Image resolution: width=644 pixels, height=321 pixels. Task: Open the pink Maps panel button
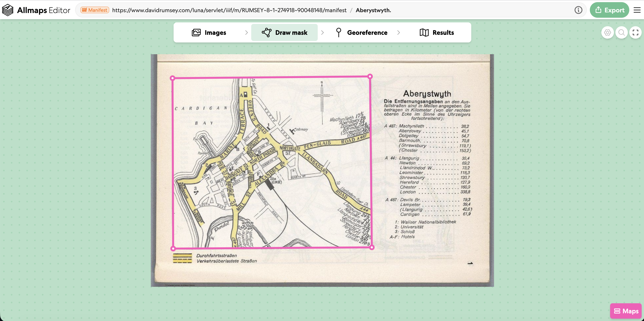tap(626, 311)
